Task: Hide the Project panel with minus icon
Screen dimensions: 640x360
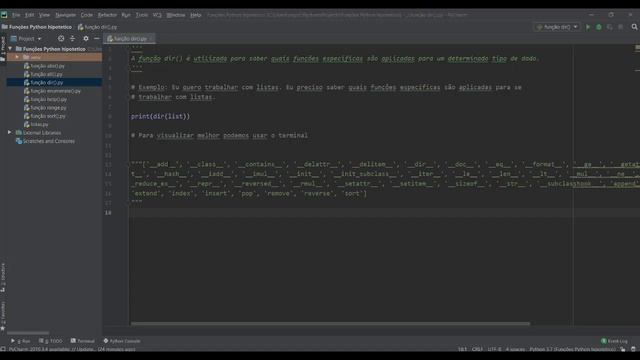Action: pos(97,38)
